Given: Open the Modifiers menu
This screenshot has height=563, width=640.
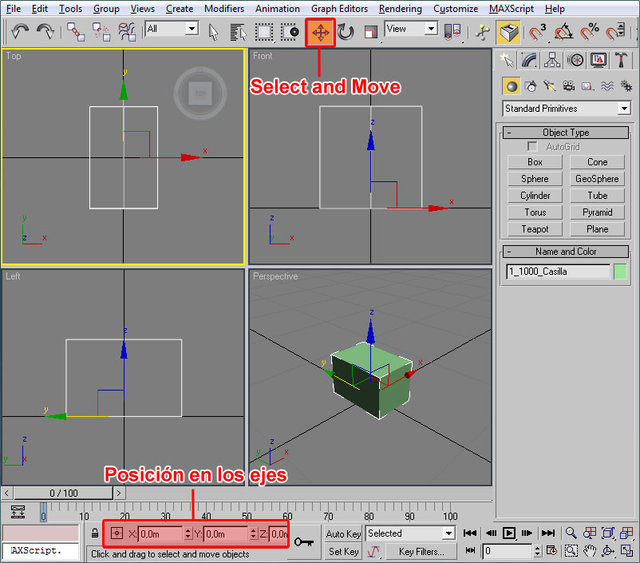Looking at the screenshot, I should (223, 8).
